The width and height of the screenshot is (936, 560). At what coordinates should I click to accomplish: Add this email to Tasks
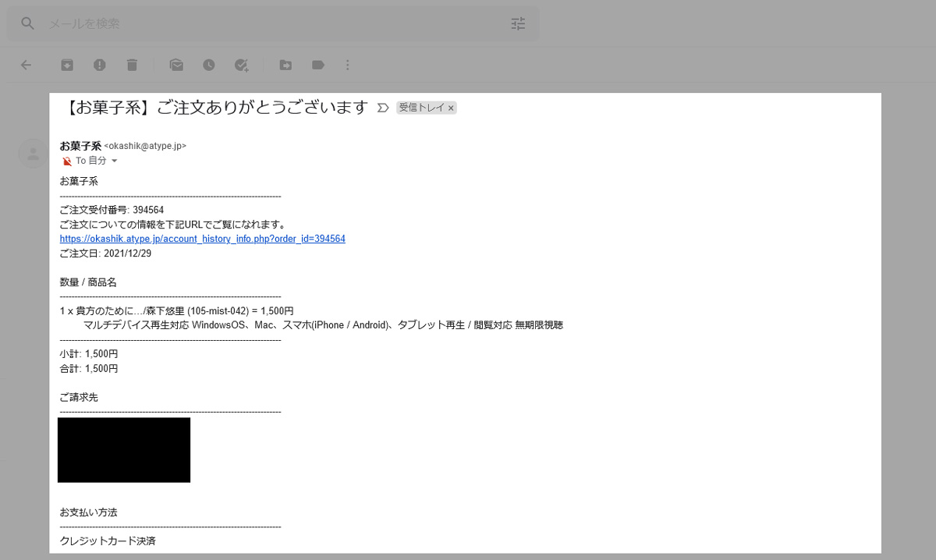242,66
